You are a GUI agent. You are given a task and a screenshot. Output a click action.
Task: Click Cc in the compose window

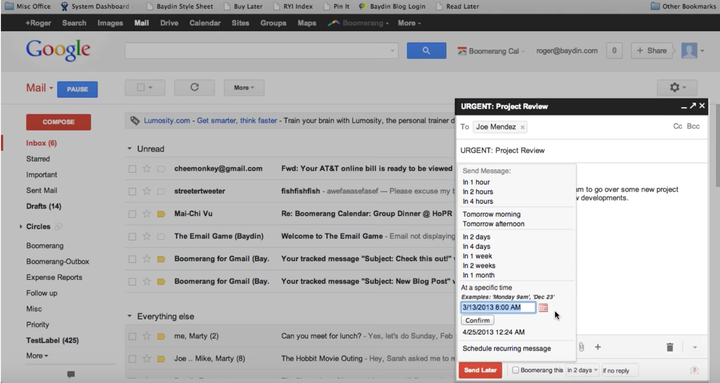(x=677, y=126)
